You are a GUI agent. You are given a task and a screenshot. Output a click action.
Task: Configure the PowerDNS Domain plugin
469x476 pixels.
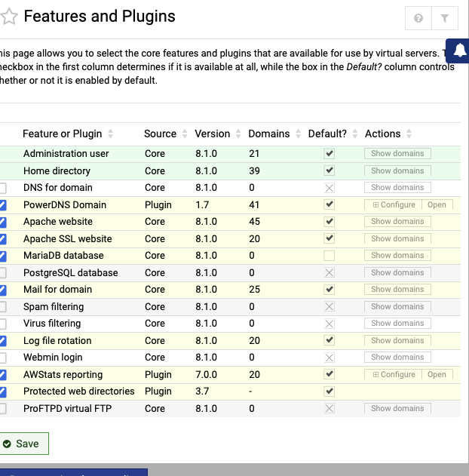pos(393,205)
